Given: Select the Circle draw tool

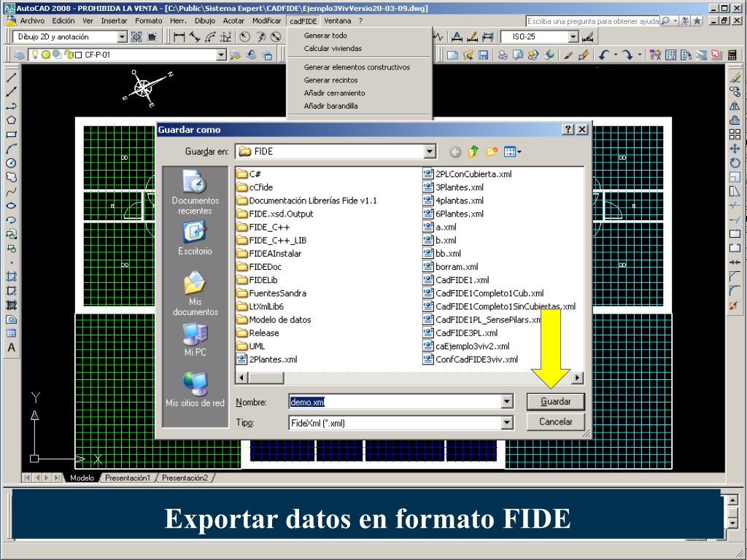Looking at the screenshot, I should pyautogui.click(x=11, y=163).
